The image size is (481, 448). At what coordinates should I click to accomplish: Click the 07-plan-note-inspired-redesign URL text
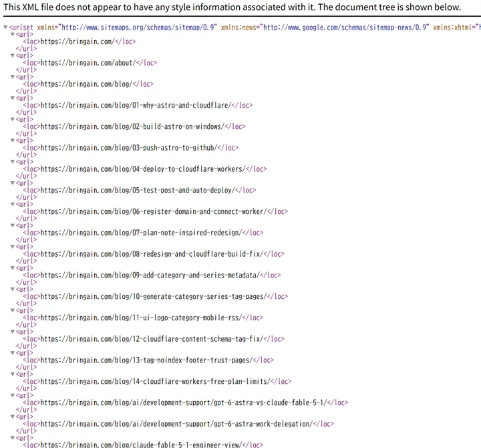(141, 233)
